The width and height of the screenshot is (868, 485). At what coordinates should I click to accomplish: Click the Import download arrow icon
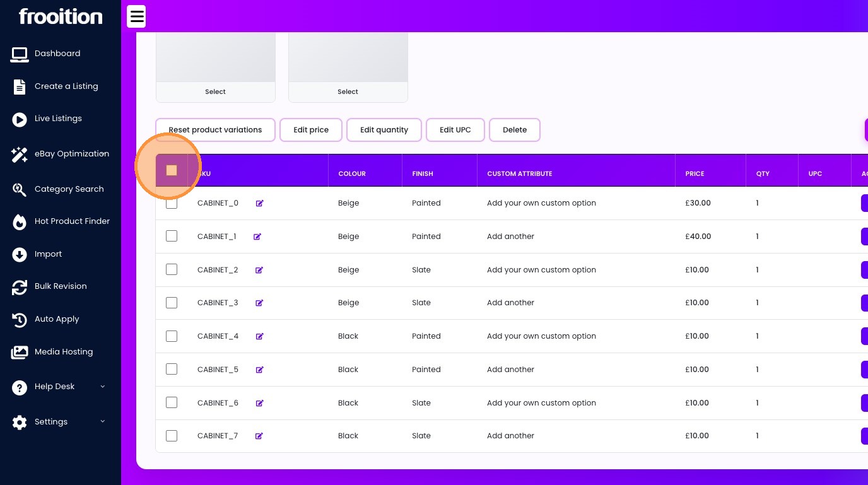coord(20,255)
